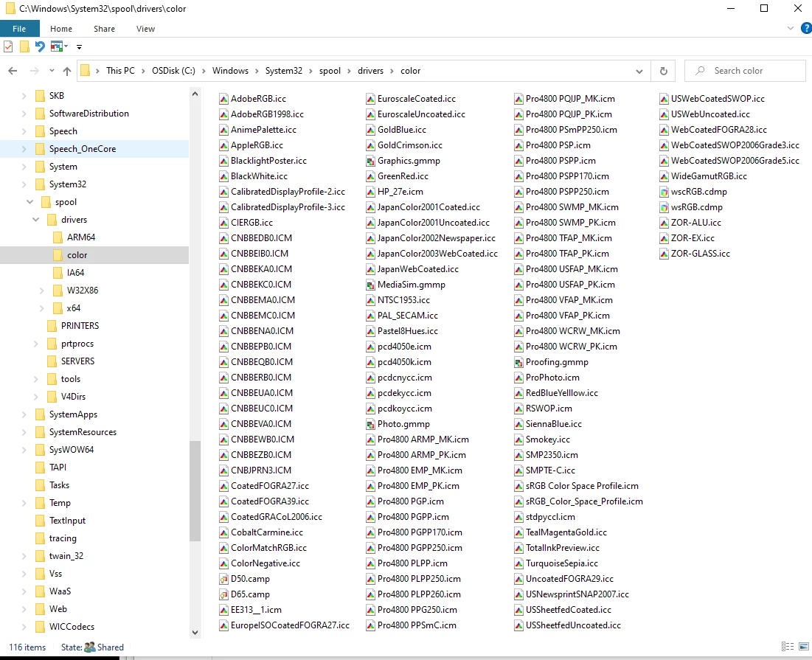
Task: Open the File menu tab
Action: tap(20, 29)
